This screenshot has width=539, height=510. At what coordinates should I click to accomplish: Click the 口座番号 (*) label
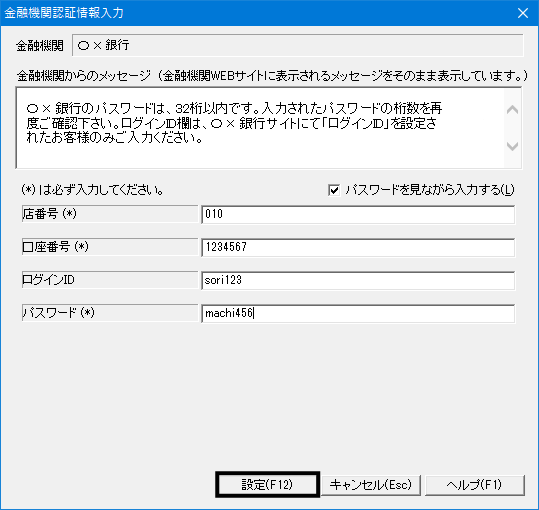point(110,247)
